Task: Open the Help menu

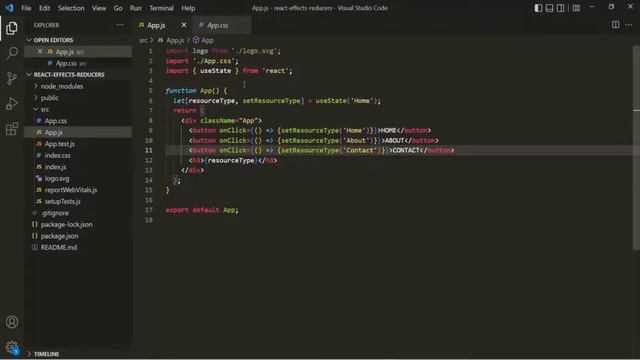Action: point(188,8)
